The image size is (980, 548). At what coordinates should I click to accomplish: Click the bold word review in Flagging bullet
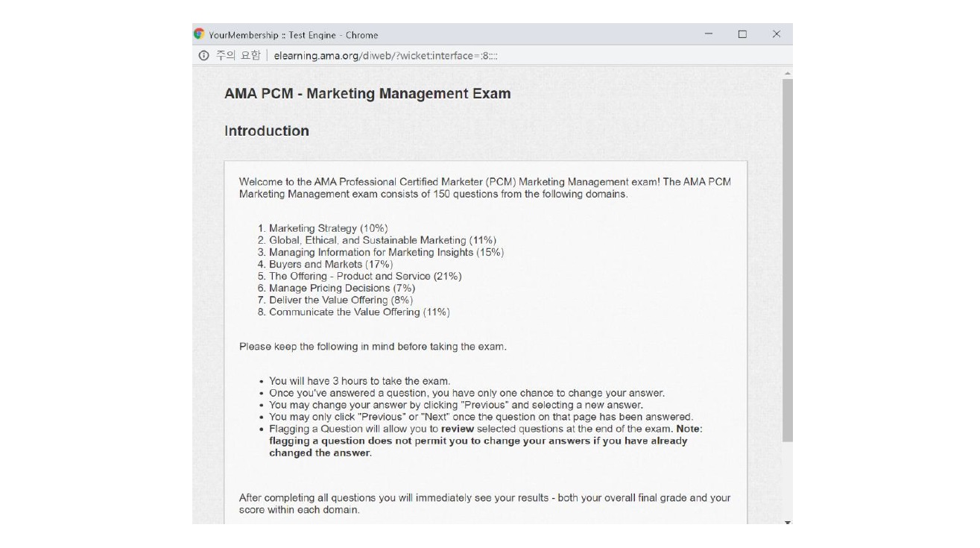coord(459,429)
